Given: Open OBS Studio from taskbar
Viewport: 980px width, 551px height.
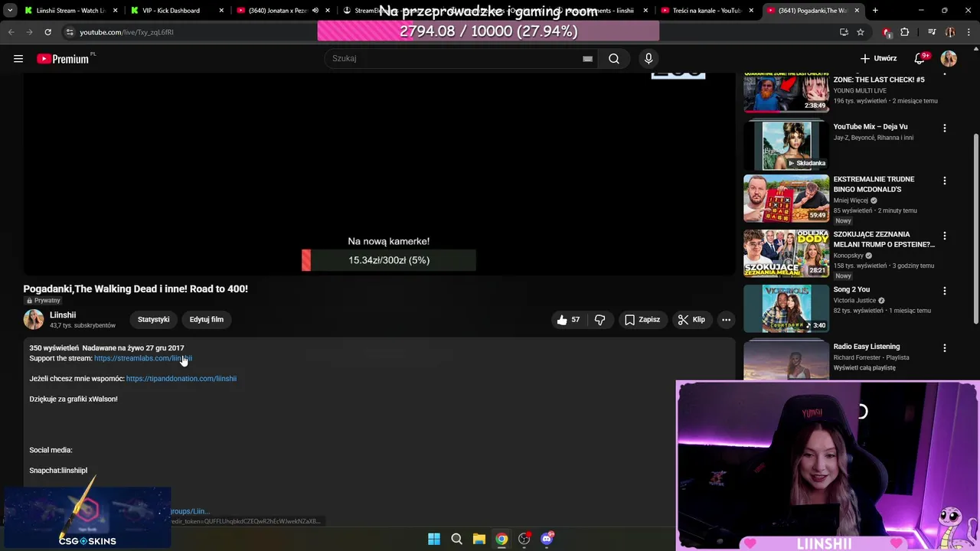Looking at the screenshot, I should click(524, 539).
